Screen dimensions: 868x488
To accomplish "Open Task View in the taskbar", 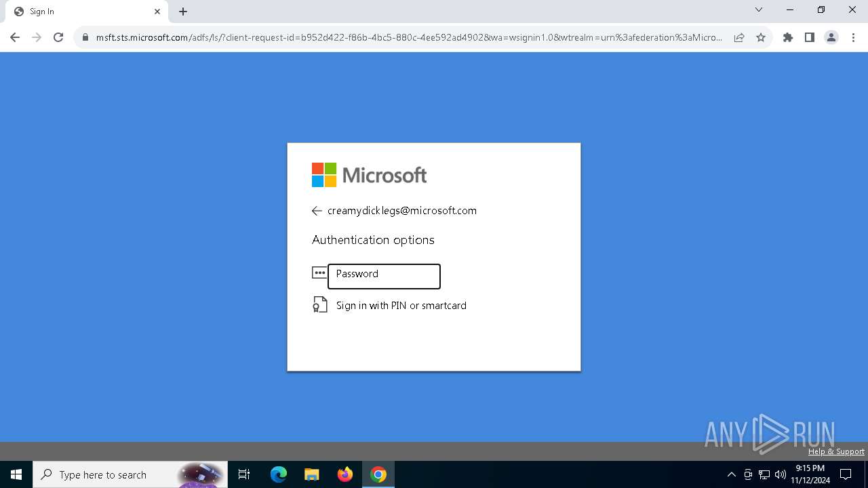I will tap(244, 474).
